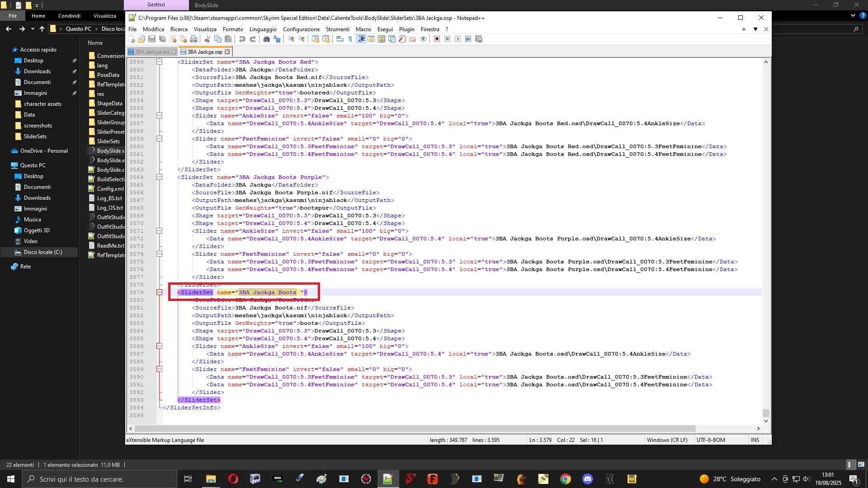
Task: Click Explorer's Visualizza ribbon tab
Action: pos(105,16)
